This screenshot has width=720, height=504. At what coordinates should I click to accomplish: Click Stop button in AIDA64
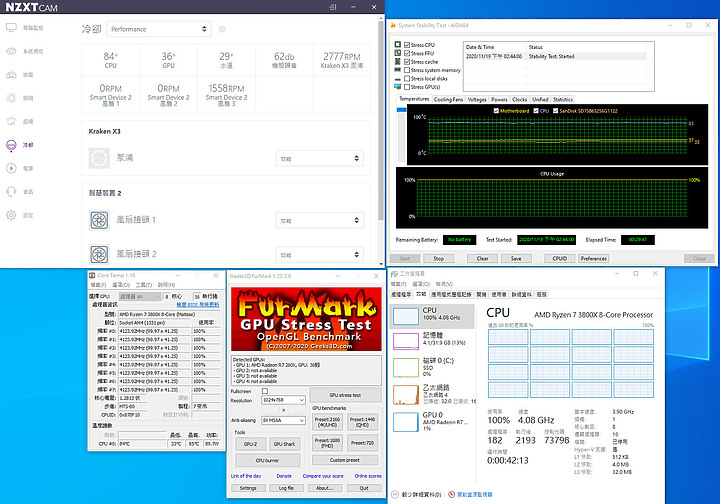click(x=439, y=258)
